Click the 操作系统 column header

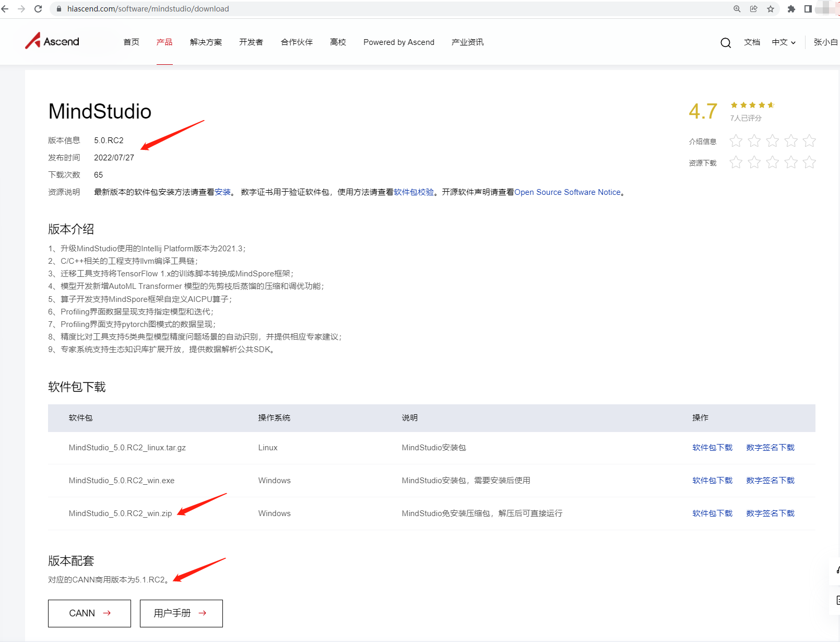[x=274, y=418]
